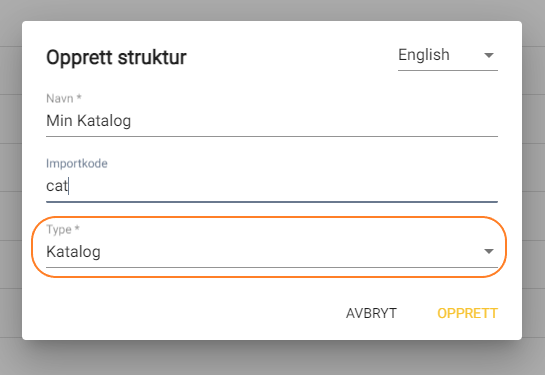Click the Type field label
Viewport: 545px width, 375px height.
click(x=63, y=229)
